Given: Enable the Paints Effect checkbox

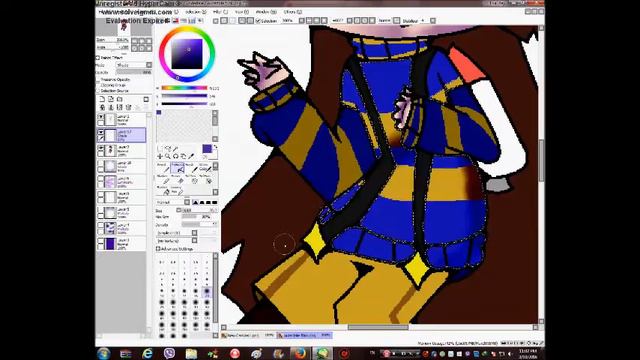Looking at the screenshot, I should click(x=98, y=58).
